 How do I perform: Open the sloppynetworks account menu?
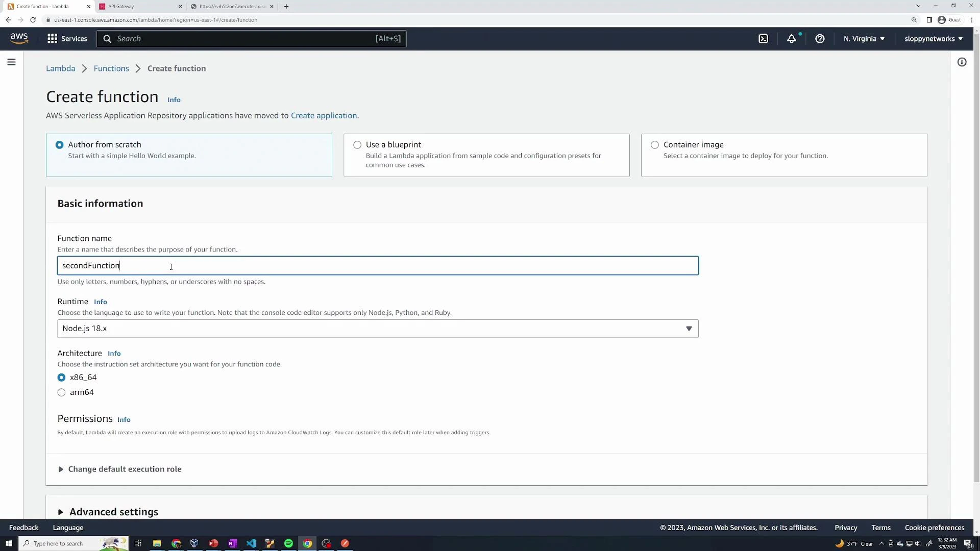click(x=933, y=38)
